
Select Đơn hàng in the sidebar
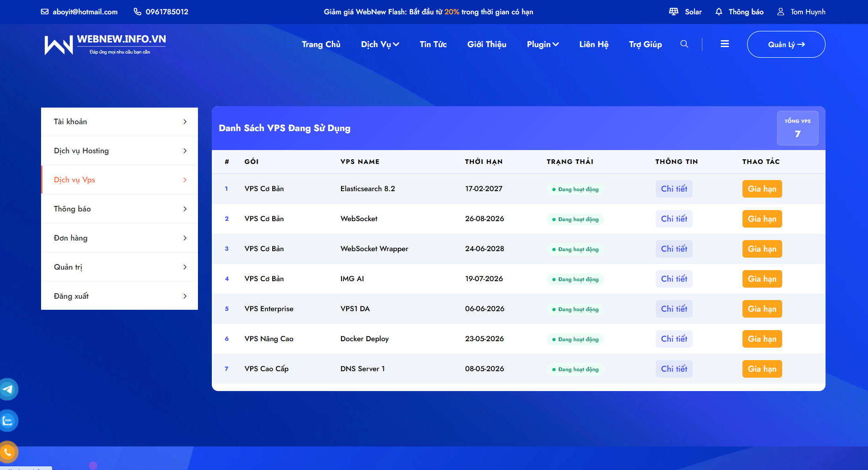(120, 238)
